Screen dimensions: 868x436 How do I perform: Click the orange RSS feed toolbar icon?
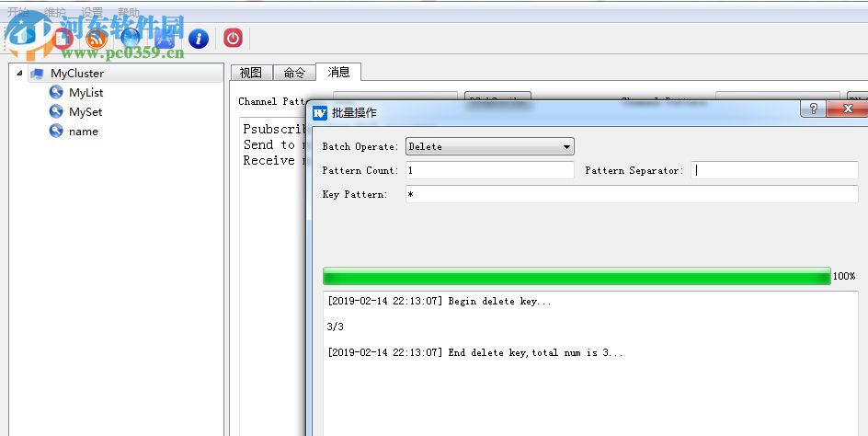97,39
